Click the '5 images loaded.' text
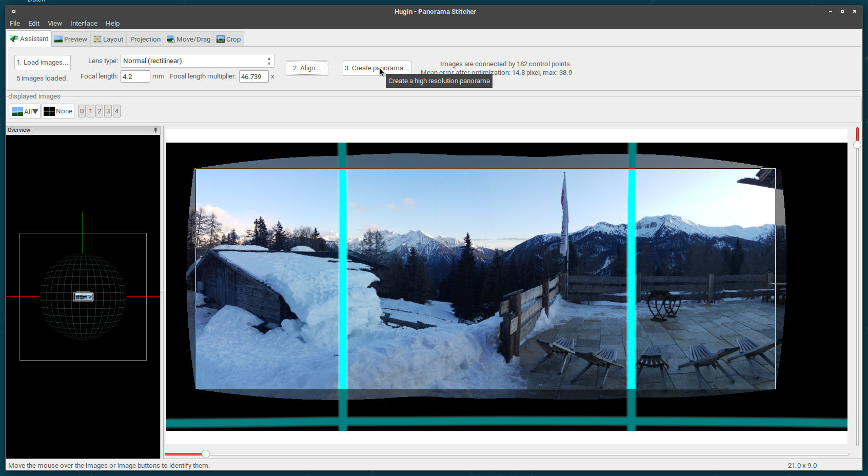 tap(42, 78)
